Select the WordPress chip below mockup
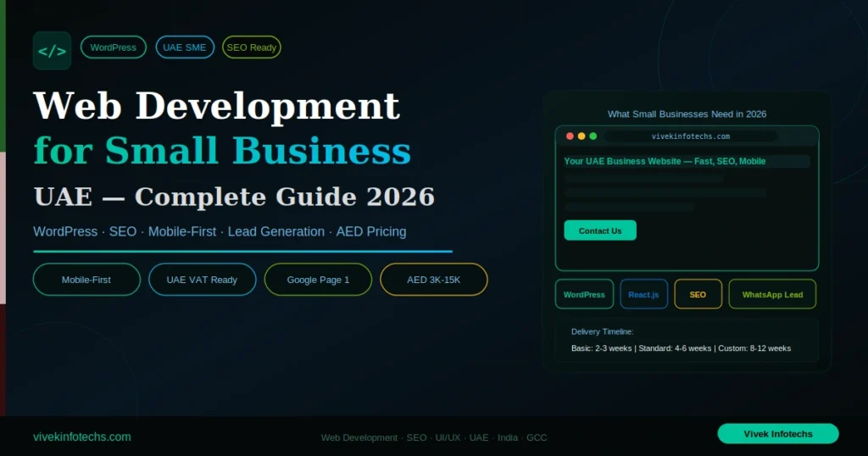The width and height of the screenshot is (868, 456). (585, 294)
